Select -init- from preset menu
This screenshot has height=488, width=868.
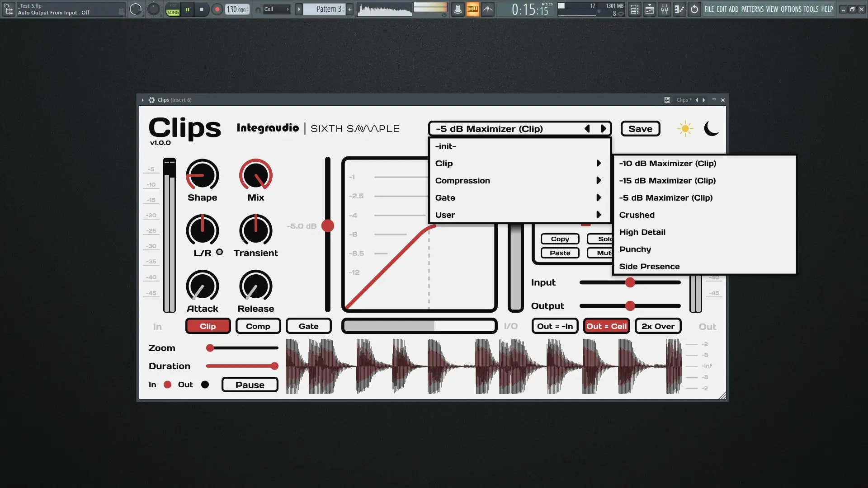click(446, 146)
